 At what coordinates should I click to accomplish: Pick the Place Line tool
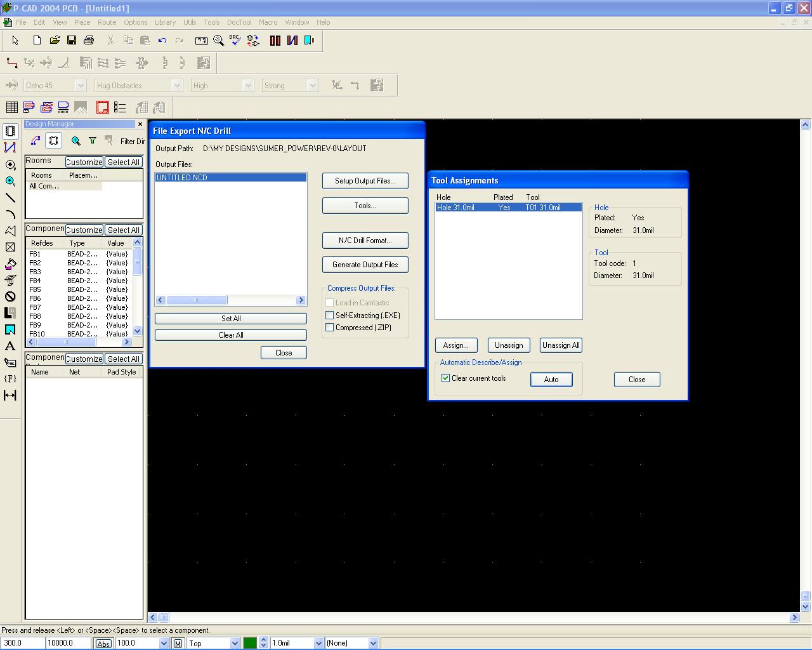pyautogui.click(x=10, y=197)
